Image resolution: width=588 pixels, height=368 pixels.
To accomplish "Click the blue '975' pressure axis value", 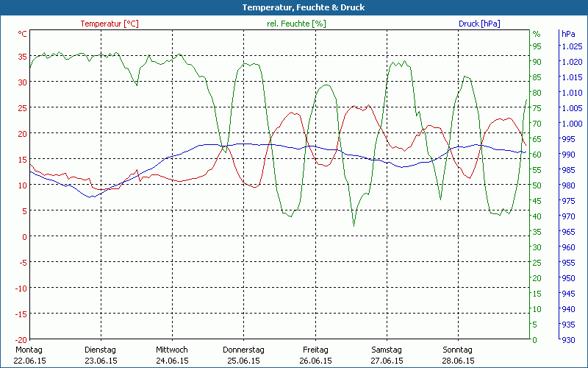I will pos(568,201).
